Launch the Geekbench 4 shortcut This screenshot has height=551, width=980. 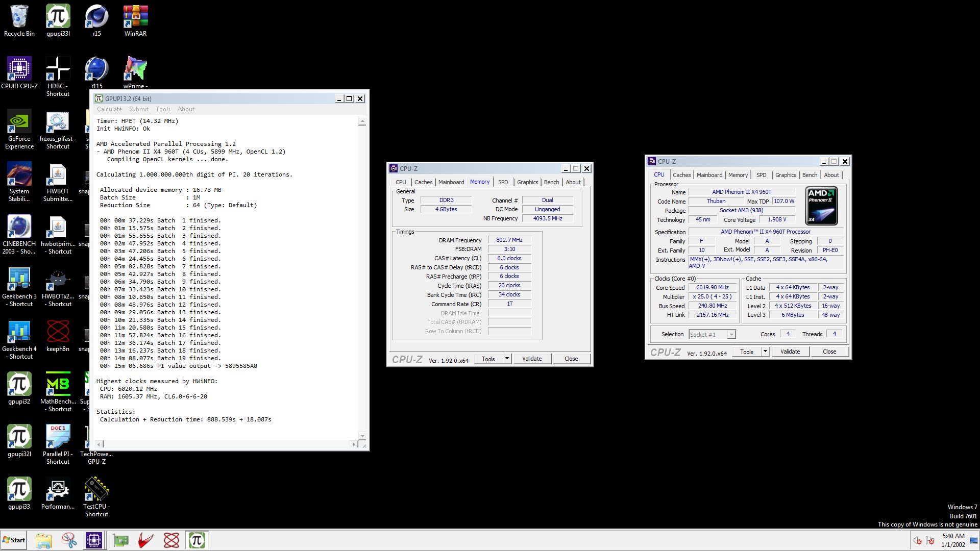click(19, 340)
